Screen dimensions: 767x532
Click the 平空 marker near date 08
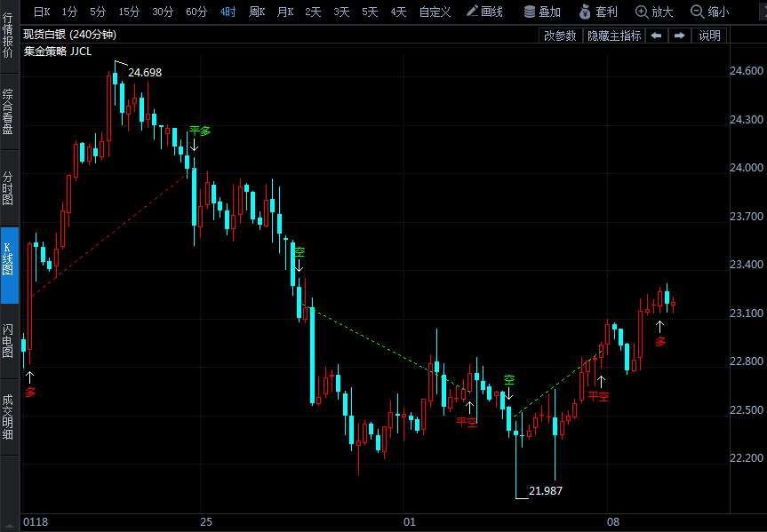click(598, 396)
